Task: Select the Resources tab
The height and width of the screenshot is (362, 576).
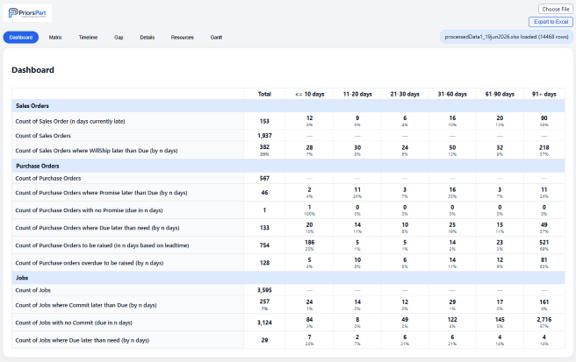Action: tap(182, 37)
